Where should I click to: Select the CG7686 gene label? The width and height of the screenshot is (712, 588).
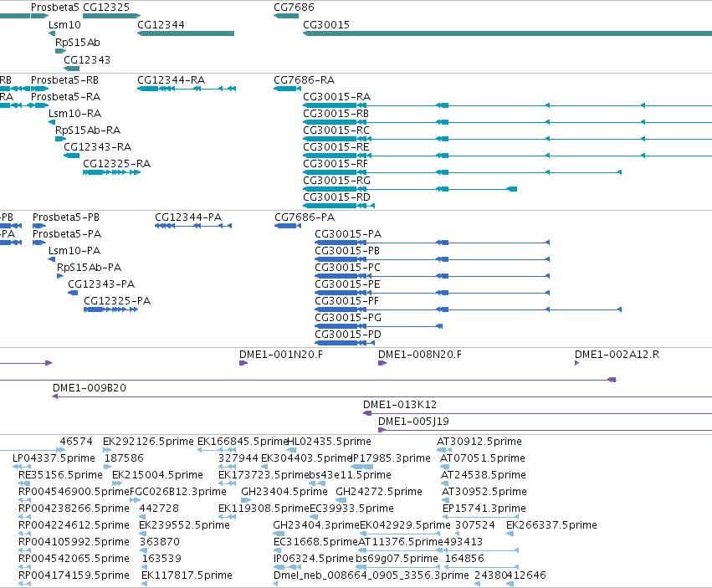pyautogui.click(x=294, y=8)
